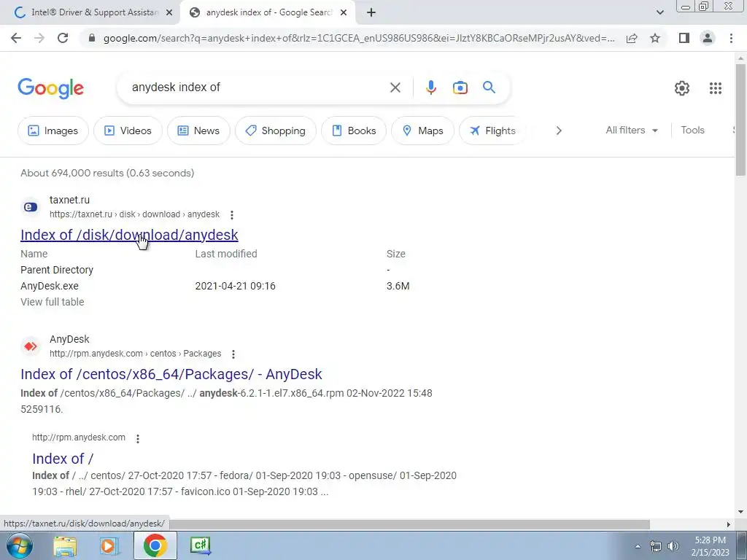This screenshot has width=747, height=560.
Task: Show hidden tray icons arrow
Action: 638,546
